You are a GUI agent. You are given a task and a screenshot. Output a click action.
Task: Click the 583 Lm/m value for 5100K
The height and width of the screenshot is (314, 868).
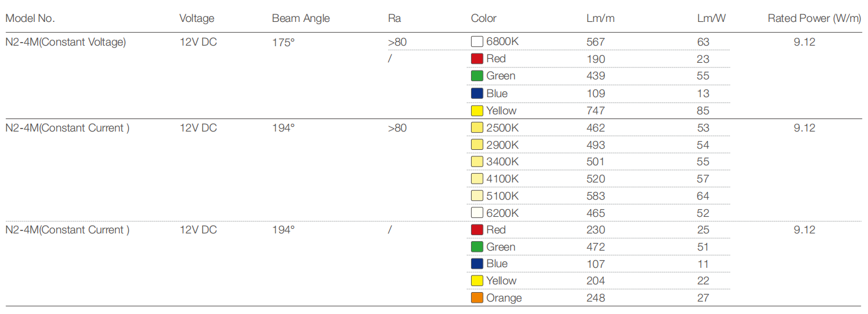[595, 196]
